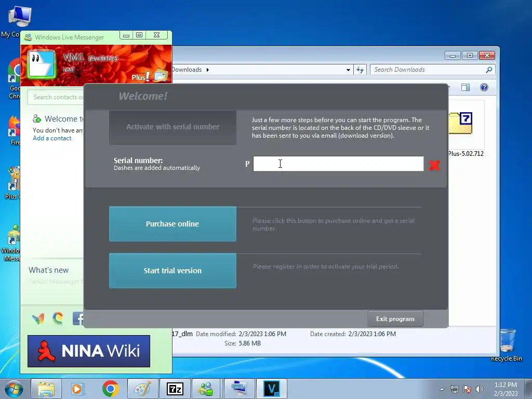Viewport: 532px width, 399px height.
Task: Open the NINA Wiki banner
Action: (89, 351)
